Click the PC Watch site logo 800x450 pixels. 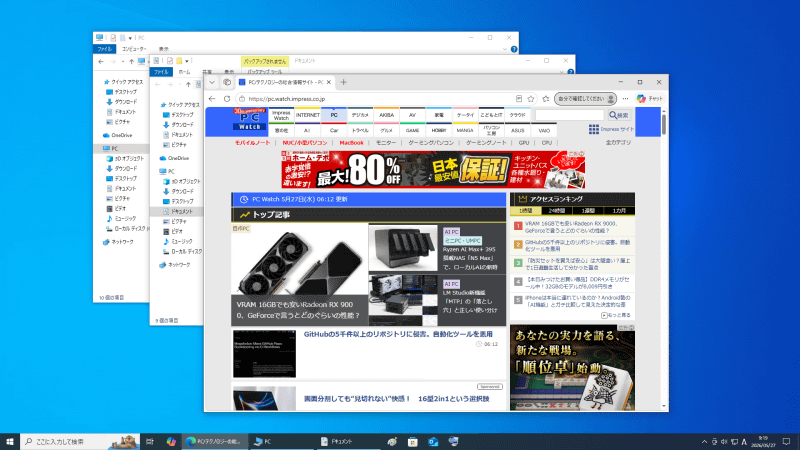(x=250, y=119)
